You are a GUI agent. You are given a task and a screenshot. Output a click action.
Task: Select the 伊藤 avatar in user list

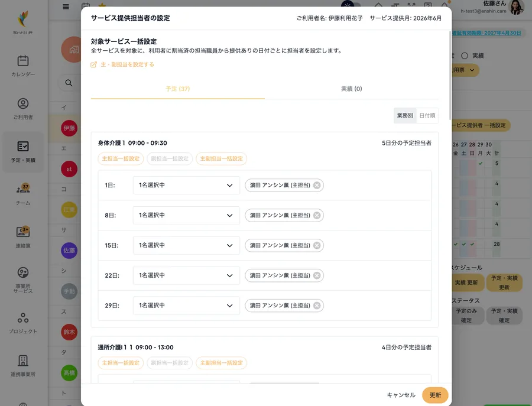[x=69, y=128]
